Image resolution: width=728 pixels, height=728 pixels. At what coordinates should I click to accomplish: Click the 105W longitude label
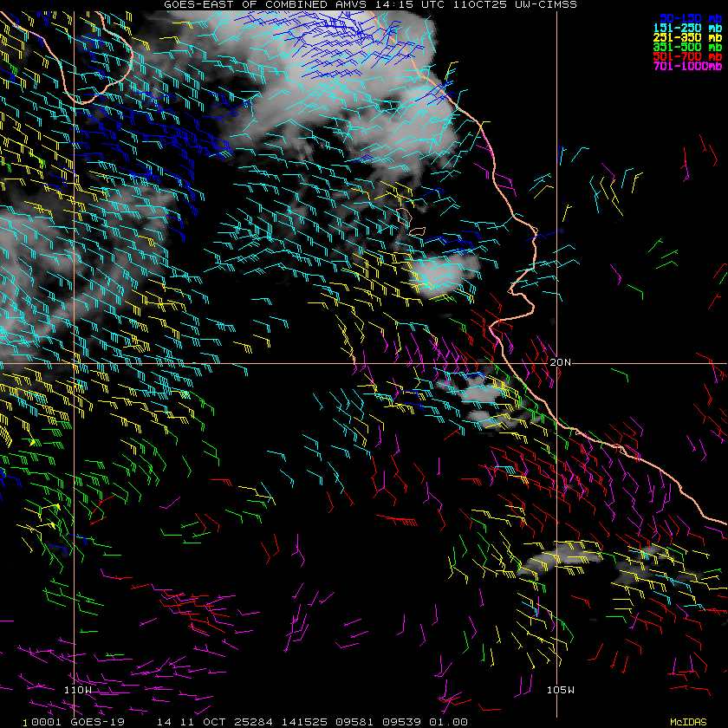561,690
